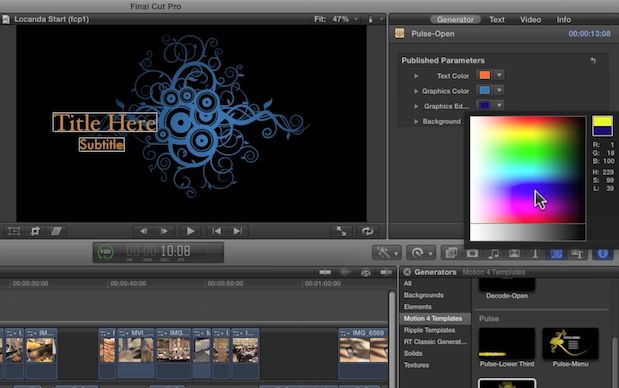Switch to the Info inspector tab

point(563,19)
